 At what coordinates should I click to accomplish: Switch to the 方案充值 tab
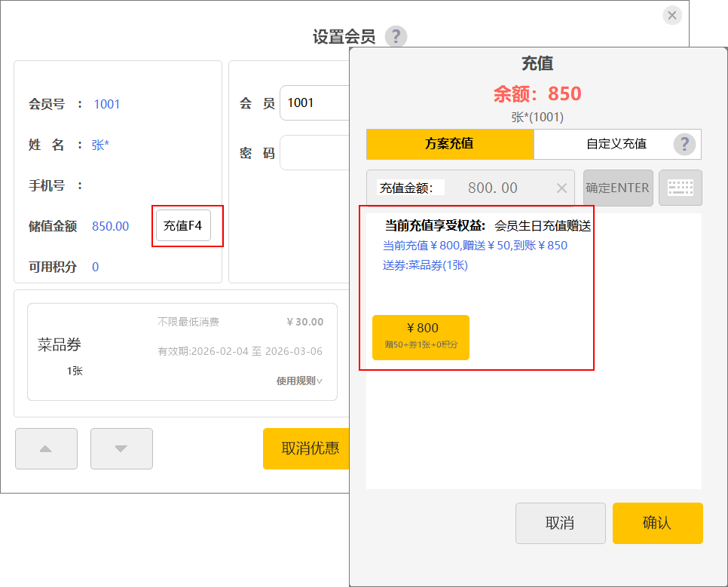pyautogui.click(x=450, y=144)
